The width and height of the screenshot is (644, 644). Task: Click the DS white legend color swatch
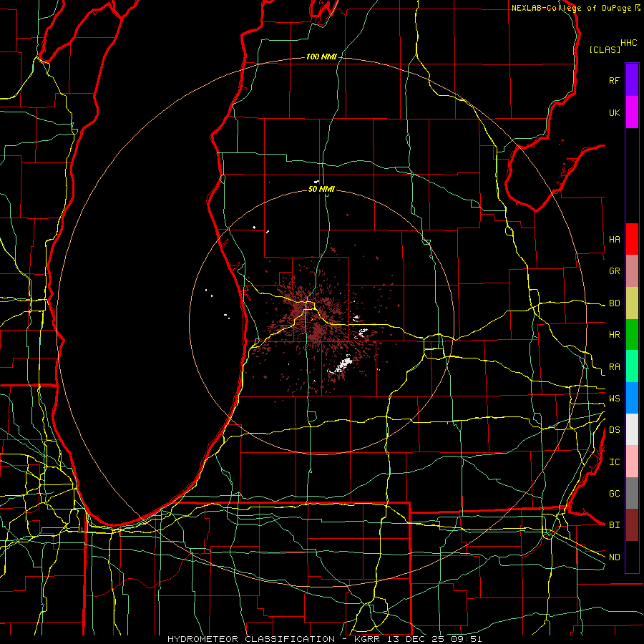(x=632, y=429)
